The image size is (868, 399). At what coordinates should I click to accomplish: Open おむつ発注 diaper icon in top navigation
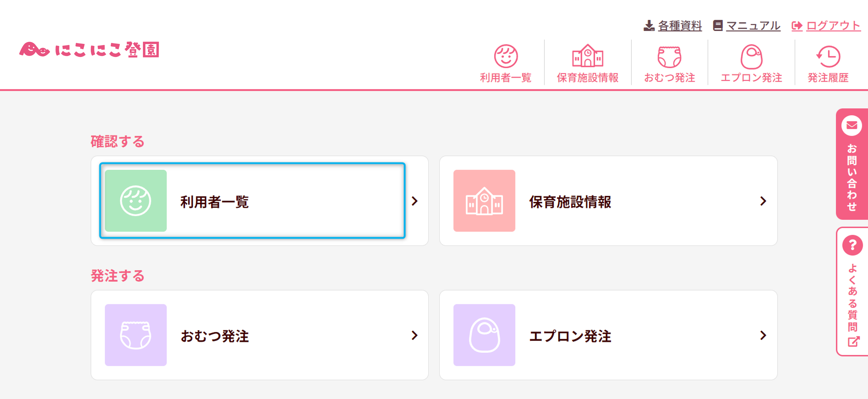tap(669, 57)
